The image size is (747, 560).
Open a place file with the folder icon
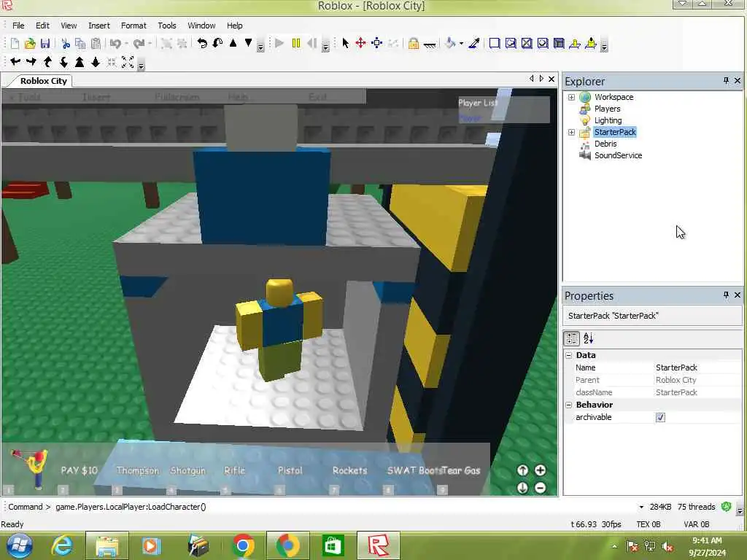coord(29,44)
